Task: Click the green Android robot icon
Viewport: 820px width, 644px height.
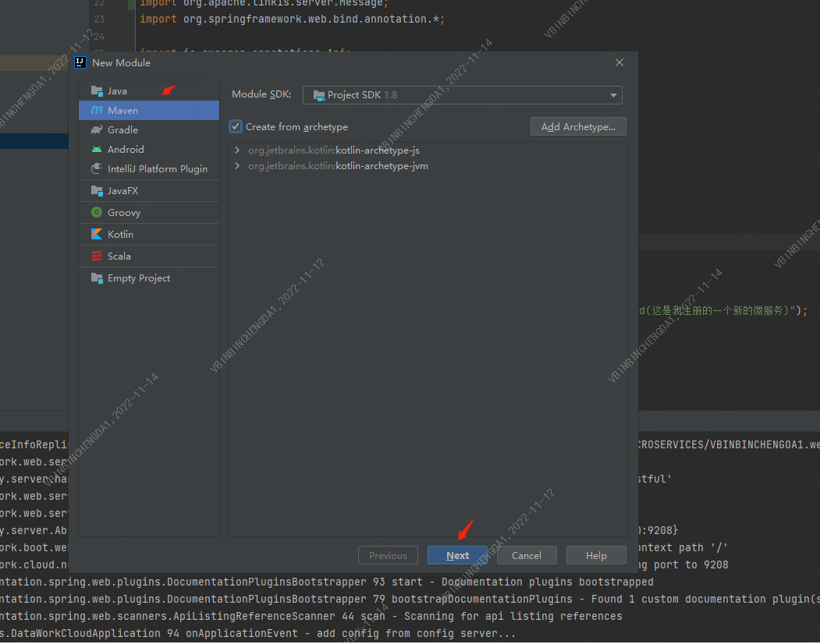Action: [x=97, y=150]
